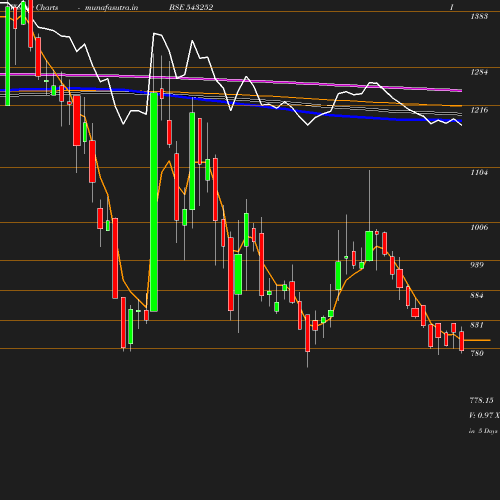Click the V: 0.97 X volume text
The image size is (500, 500).
[x=484, y=415]
